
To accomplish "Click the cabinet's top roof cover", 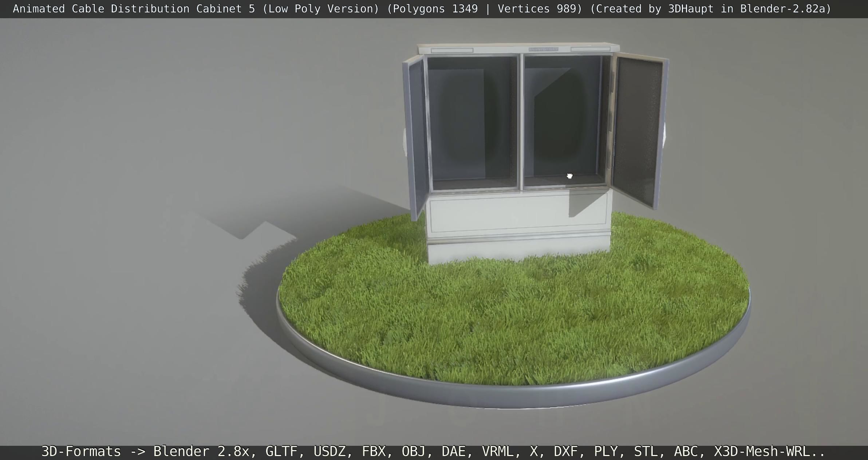I will (518, 49).
